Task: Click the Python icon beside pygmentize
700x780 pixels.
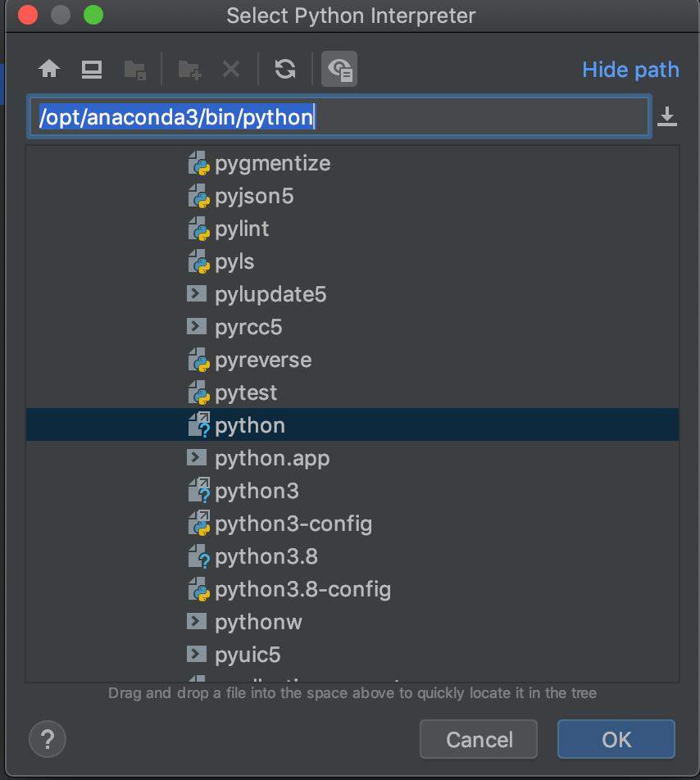Action: click(x=198, y=163)
